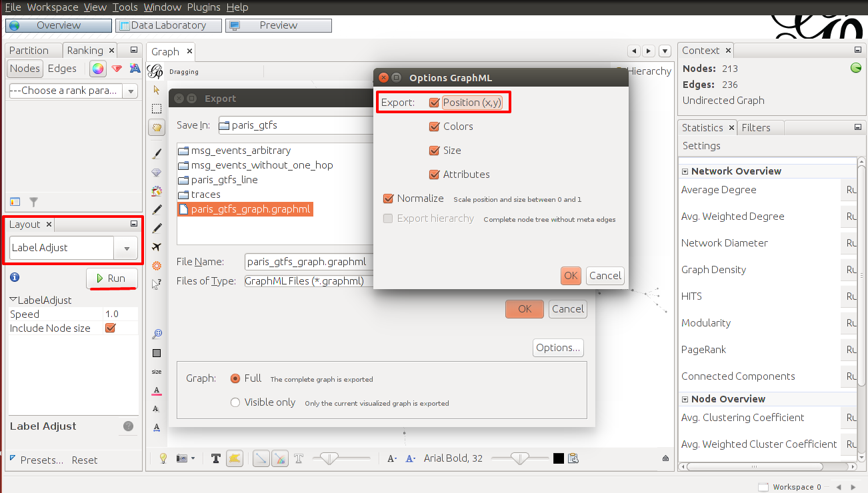Toggle the Normalize checkbox

click(388, 199)
